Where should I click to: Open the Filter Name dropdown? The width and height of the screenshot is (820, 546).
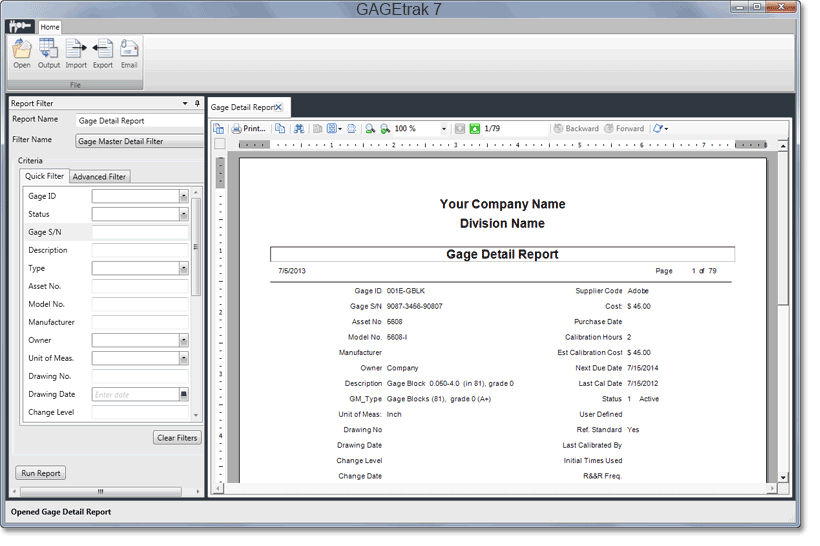coord(140,141)
